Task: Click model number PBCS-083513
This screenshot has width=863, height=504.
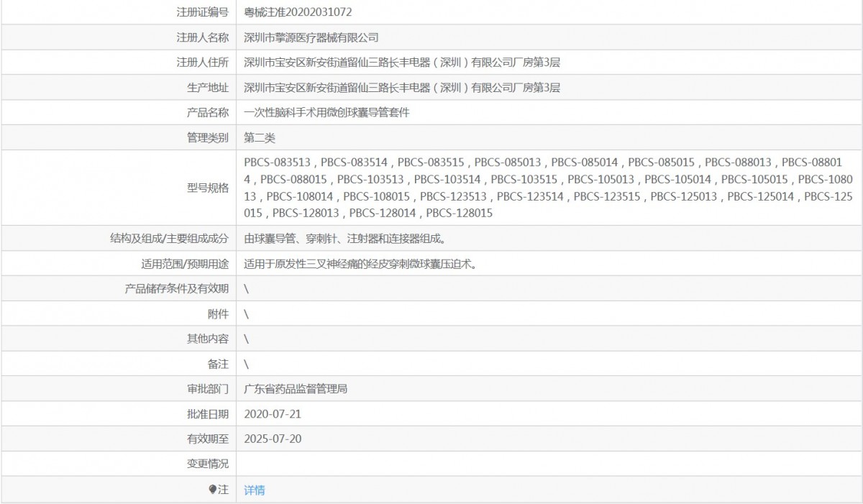Action: point(278,162)
